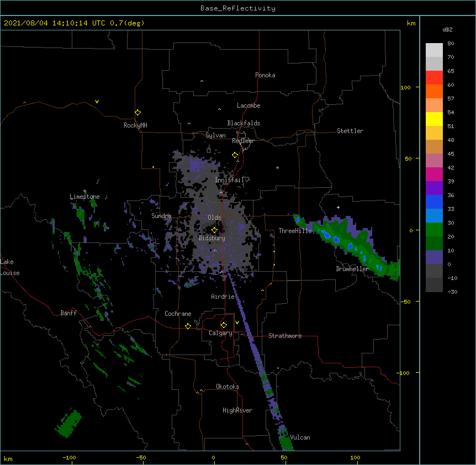The height and width of the screenshot is (465, 476).
Task: Click the 100 tick label on bottom axis
Action: coord(355,457)
